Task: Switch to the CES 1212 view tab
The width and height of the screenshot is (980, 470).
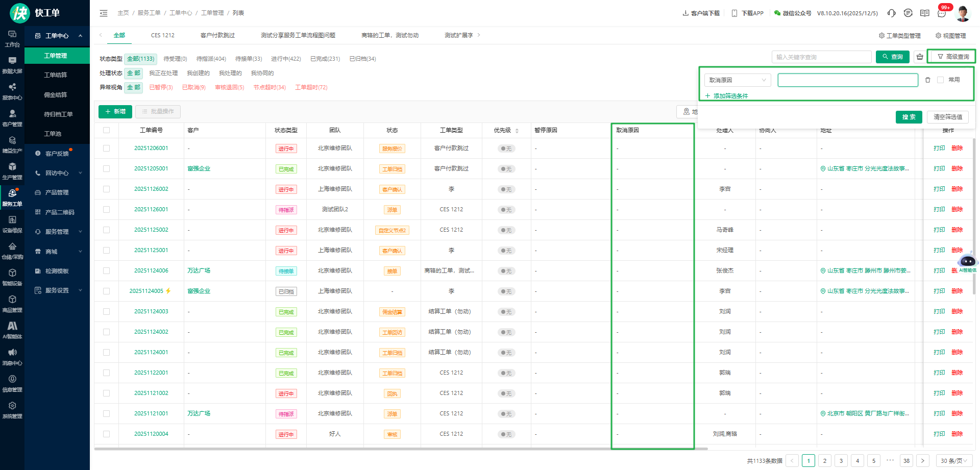Action: (x=162, y=35)
